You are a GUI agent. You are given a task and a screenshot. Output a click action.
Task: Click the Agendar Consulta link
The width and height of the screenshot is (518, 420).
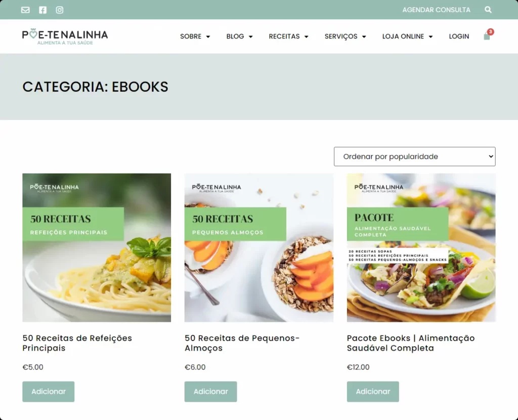click(436, 10)
